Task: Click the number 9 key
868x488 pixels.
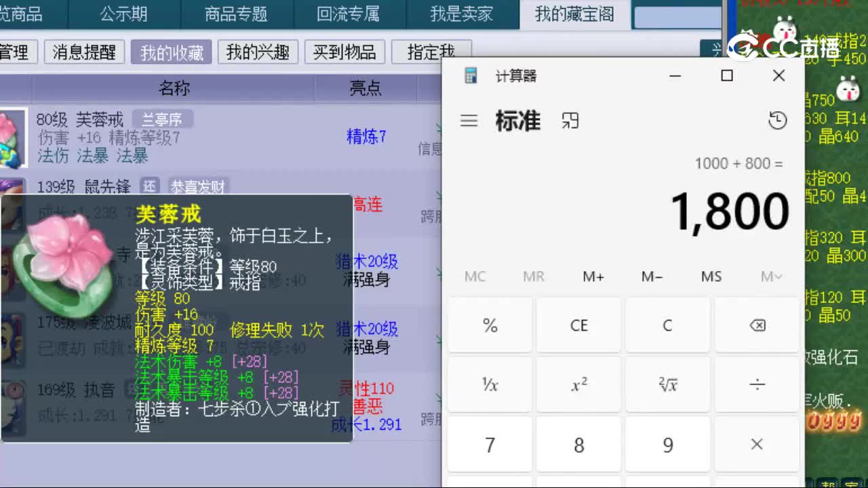Action: click(x=667, y=445)
